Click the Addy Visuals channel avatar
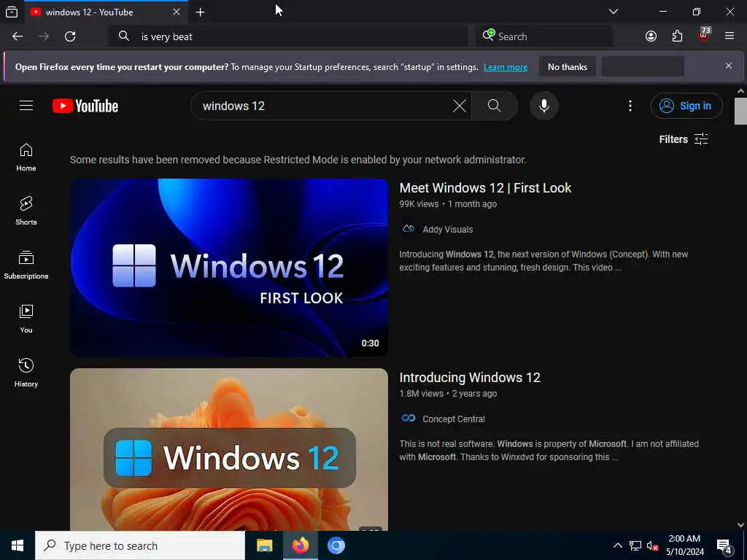The width and height of the screenshot is (747, 560). point(409,228)
